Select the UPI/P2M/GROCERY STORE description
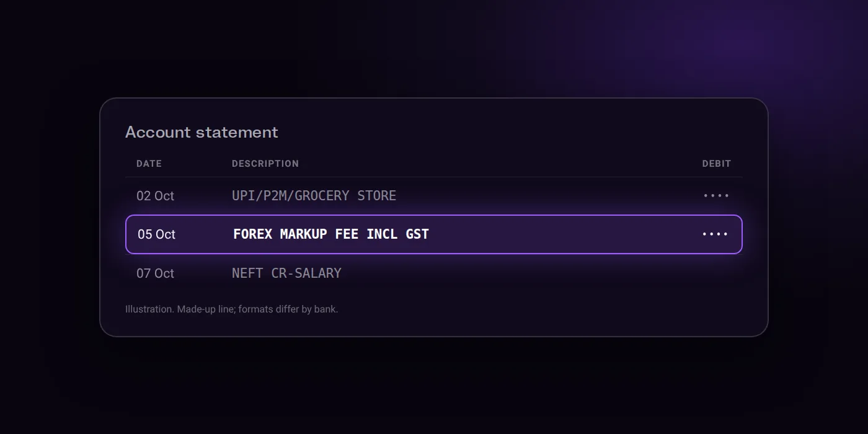The image size is (868, 434). tap(314, 196)
